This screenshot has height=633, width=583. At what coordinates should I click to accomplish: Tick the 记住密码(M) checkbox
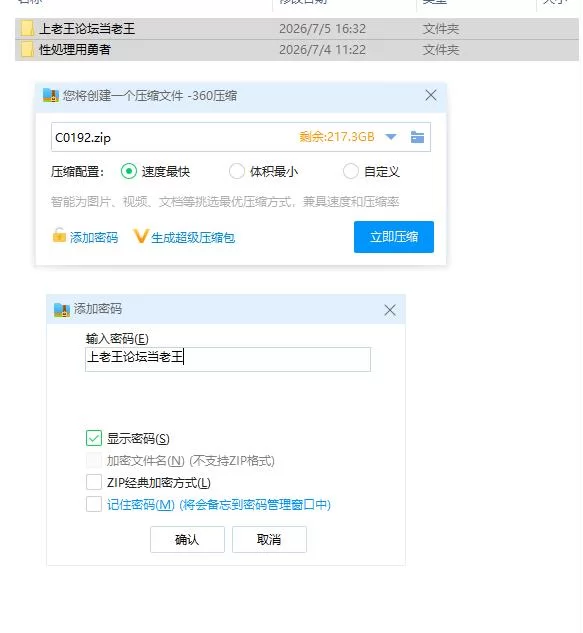[94, 504]
